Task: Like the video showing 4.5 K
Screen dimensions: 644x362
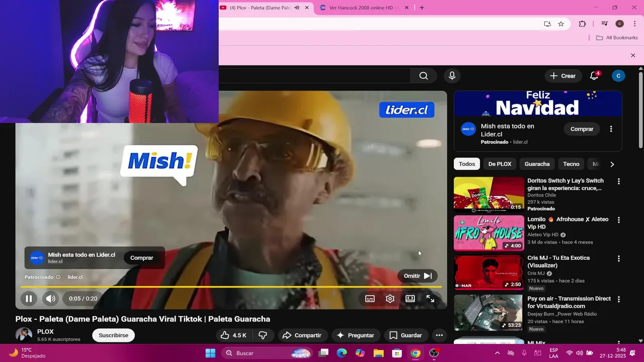Action: pos(234,335)
